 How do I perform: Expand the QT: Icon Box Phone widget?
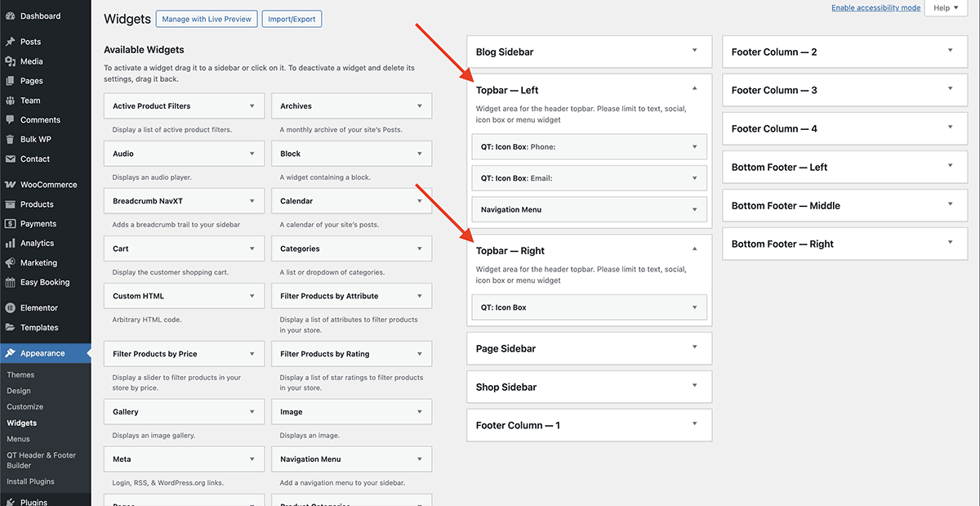click(694, 147)
